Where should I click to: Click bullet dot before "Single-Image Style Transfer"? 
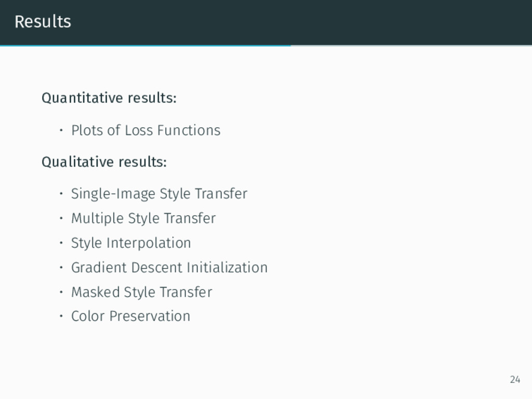pyautogui.click(x=61, y=193)
